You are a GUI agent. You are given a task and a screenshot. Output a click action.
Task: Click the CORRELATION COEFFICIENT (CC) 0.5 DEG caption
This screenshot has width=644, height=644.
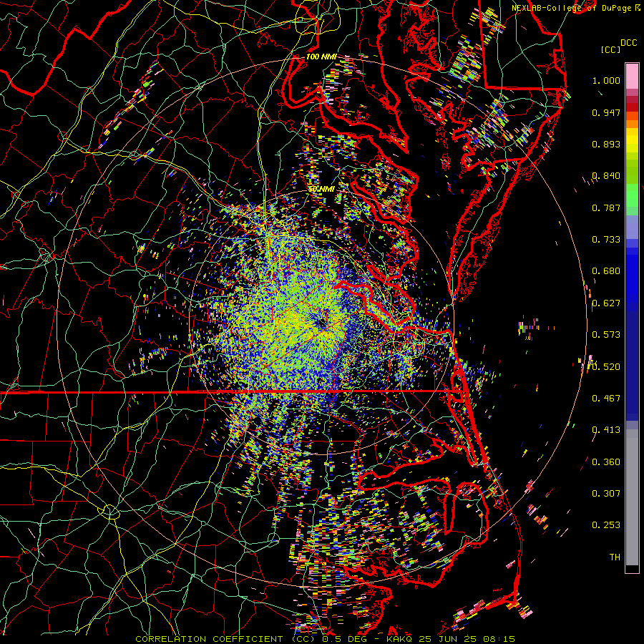251,639
